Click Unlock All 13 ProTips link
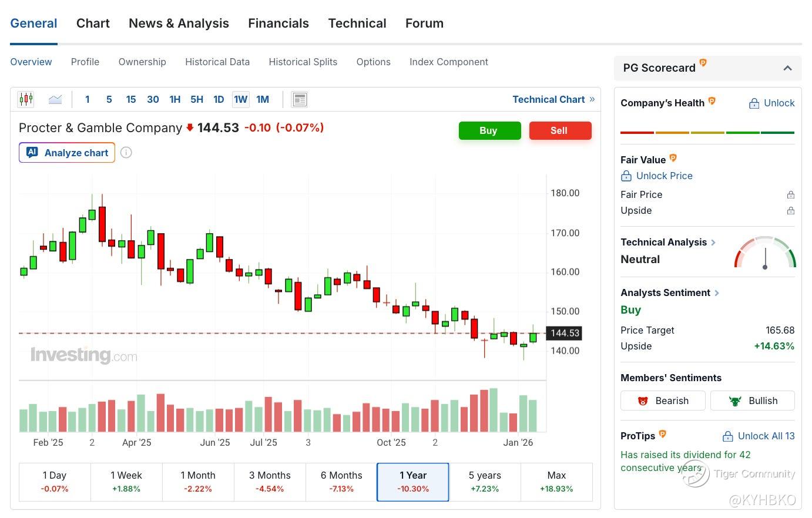812x518 pixels. click(x=759, y=436)
